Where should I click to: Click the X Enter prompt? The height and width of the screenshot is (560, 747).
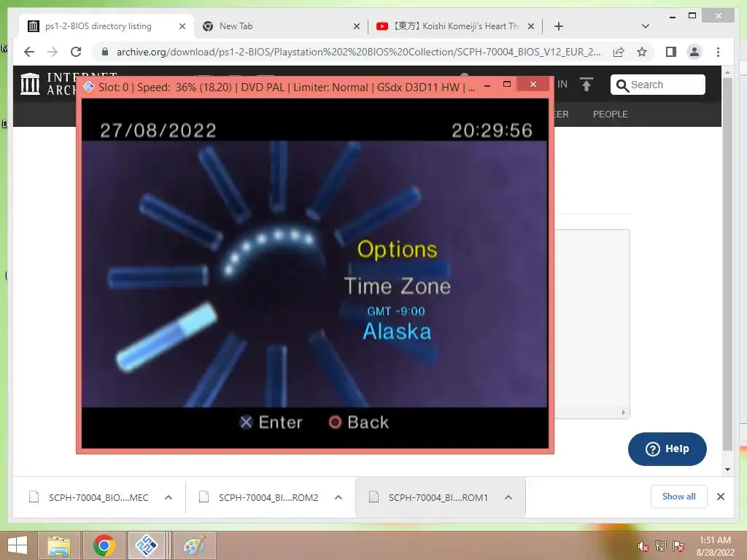click(x=271, y=422)
